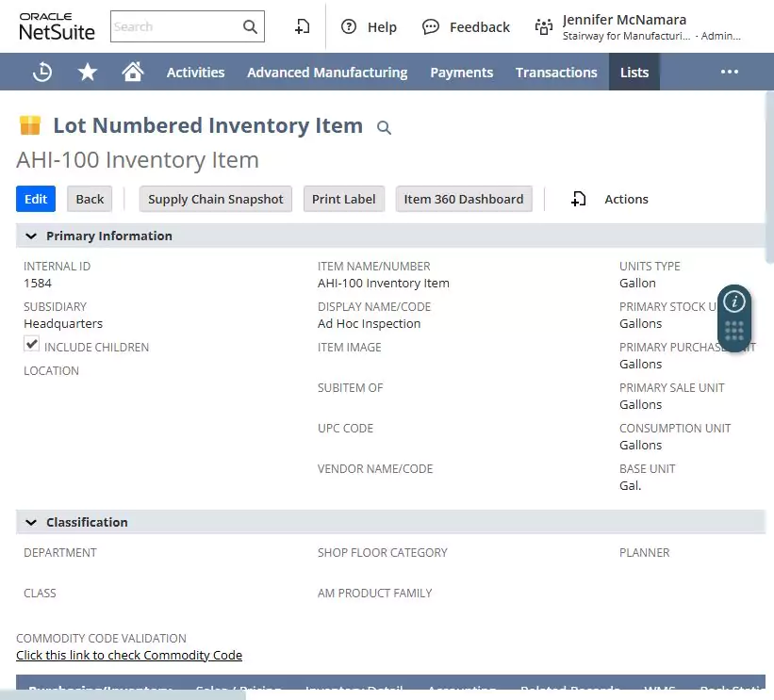The height and width of the screenshot is (700, 774).
Task: Go to the Home dashboard icon
Action: click(x=133, y=73)
